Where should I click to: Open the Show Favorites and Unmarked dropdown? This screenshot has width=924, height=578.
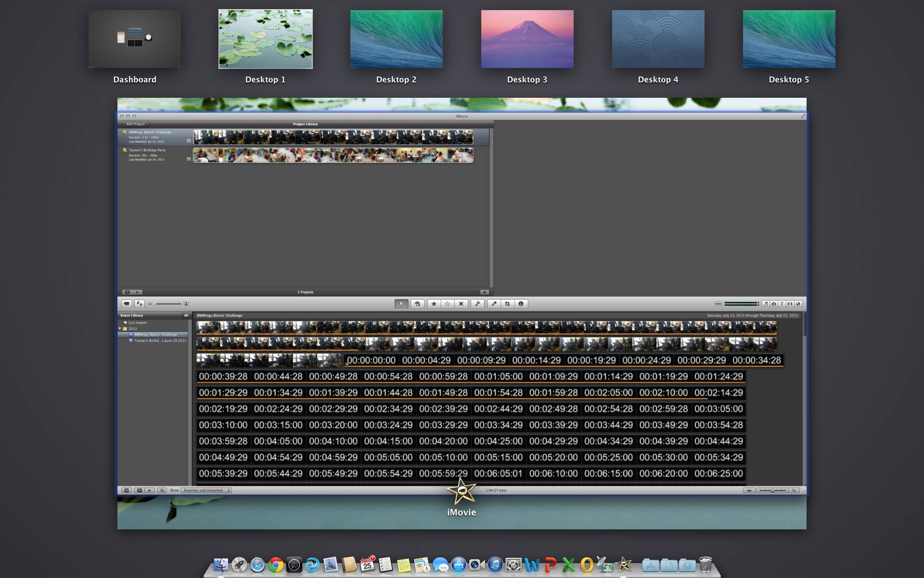[206, 490]
